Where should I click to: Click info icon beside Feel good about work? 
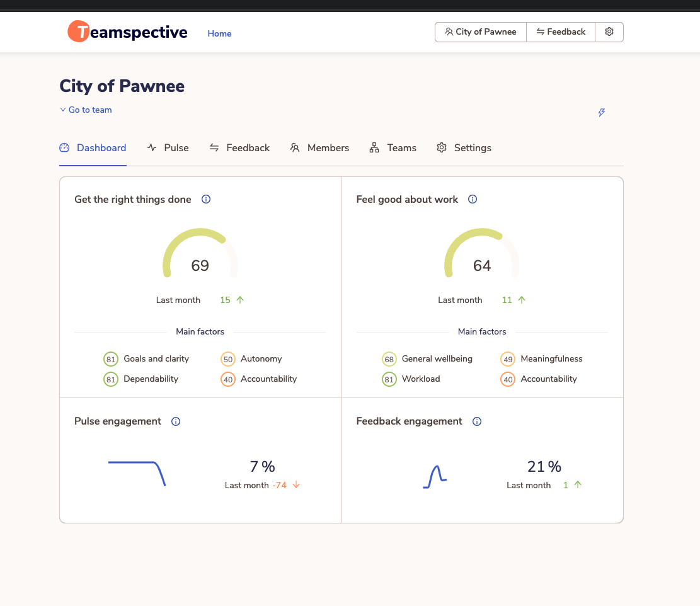pyautogui.click(x=473, y=200)
